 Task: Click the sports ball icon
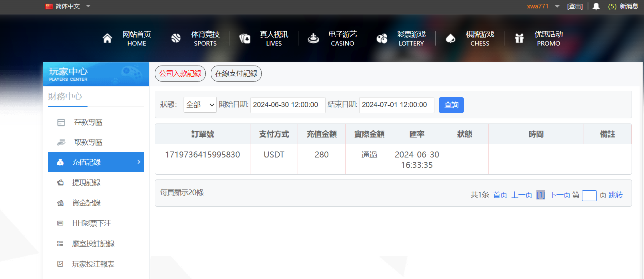coord(176,38)
